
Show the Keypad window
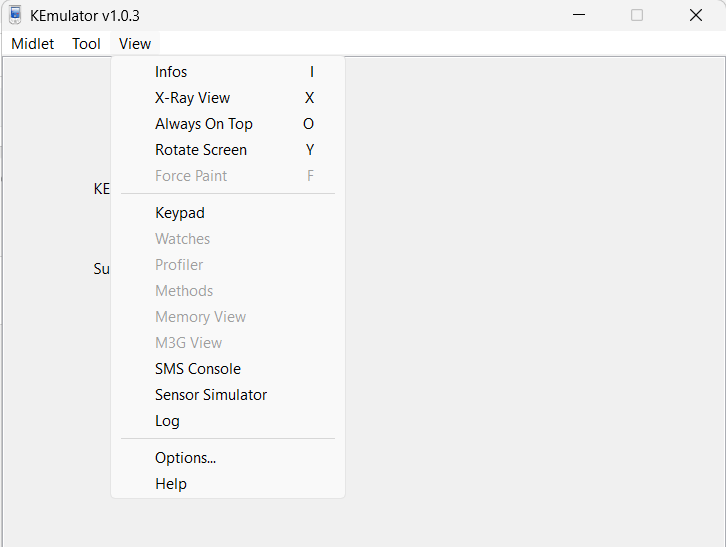click(179, 213)
